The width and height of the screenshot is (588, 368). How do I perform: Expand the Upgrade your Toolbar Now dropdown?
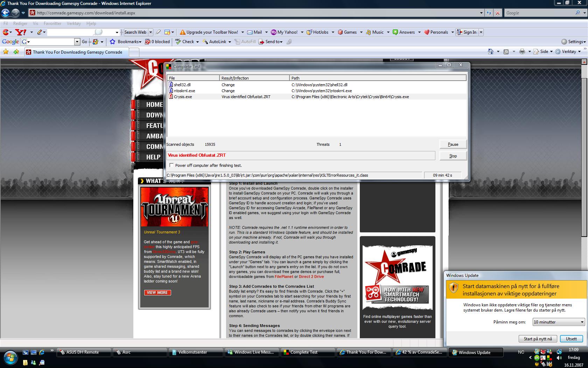click(x=243, y=32)
